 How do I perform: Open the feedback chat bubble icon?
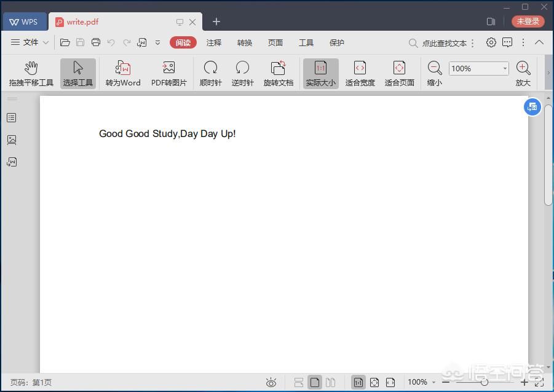point(507,42)
